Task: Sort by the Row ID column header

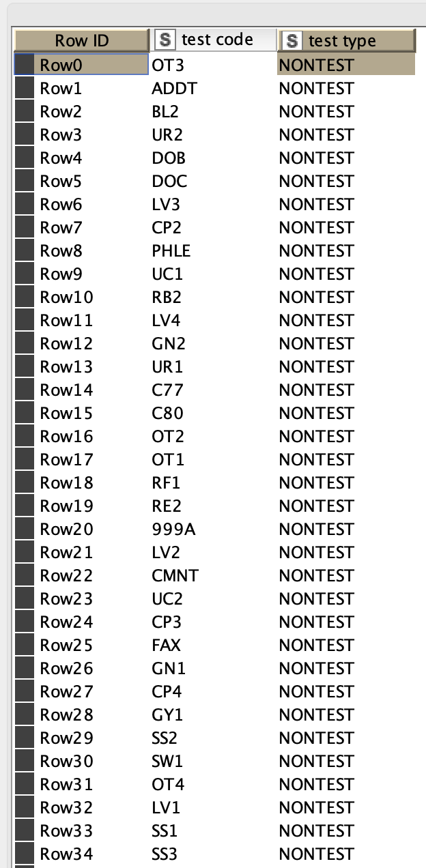Action: (x=81, y=40)
